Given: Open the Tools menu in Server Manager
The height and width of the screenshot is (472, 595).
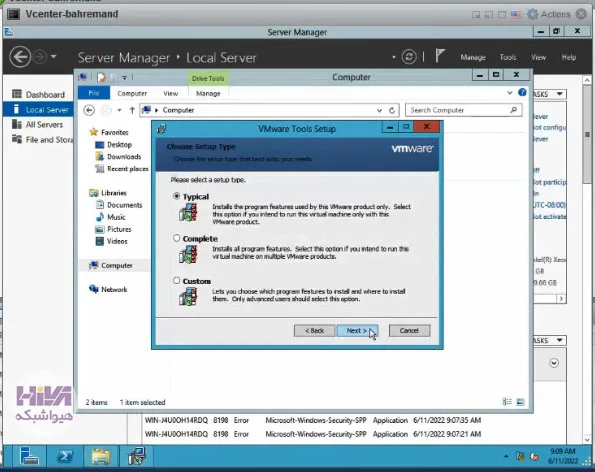Looking at the screenshot, I should point(508,57).
